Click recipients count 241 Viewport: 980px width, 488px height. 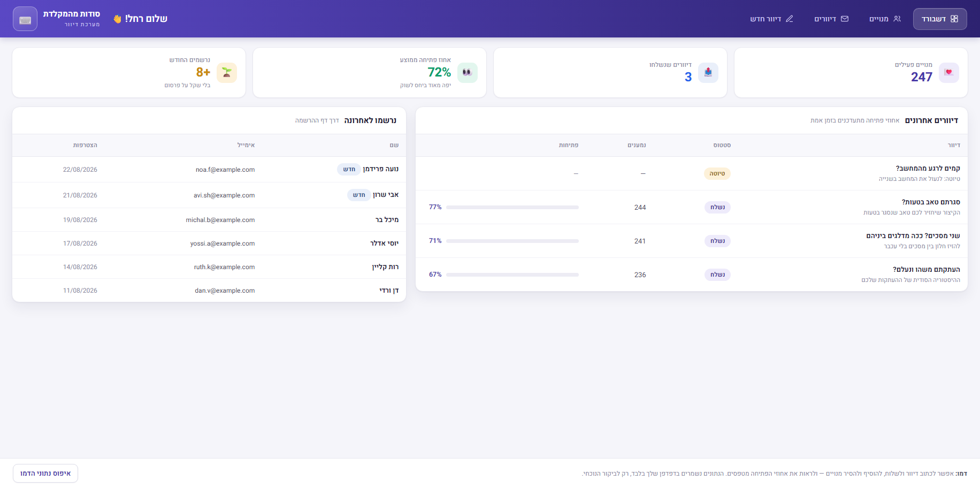click(640, 241)
